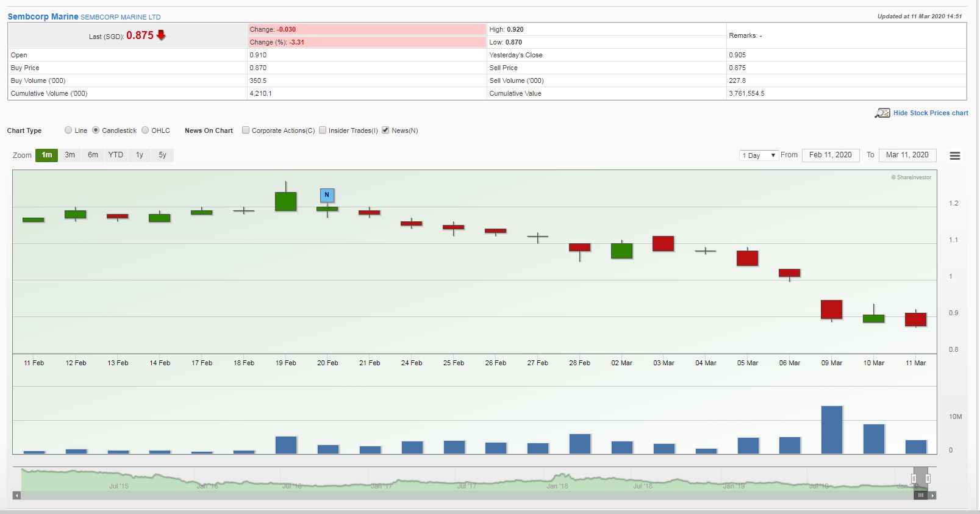This screenshot has width=980, height=514.
Task: Click the blue N news marker on chart
Action: pos(327,195)
